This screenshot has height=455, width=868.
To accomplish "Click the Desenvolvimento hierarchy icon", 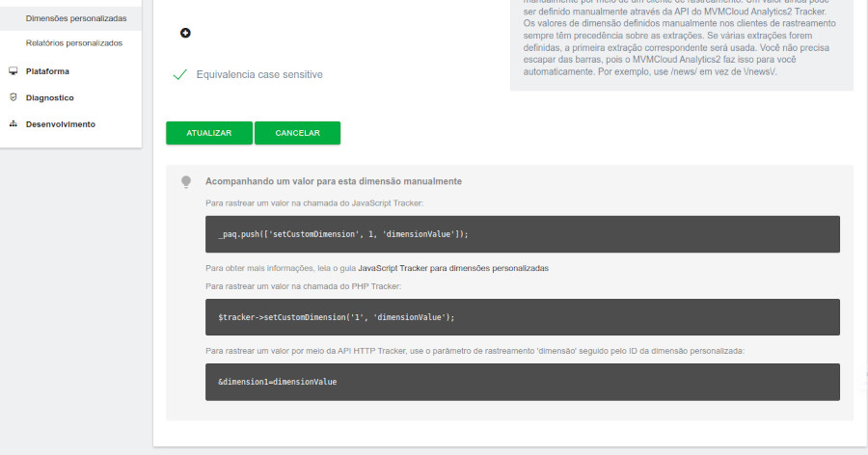I will 14,124.
